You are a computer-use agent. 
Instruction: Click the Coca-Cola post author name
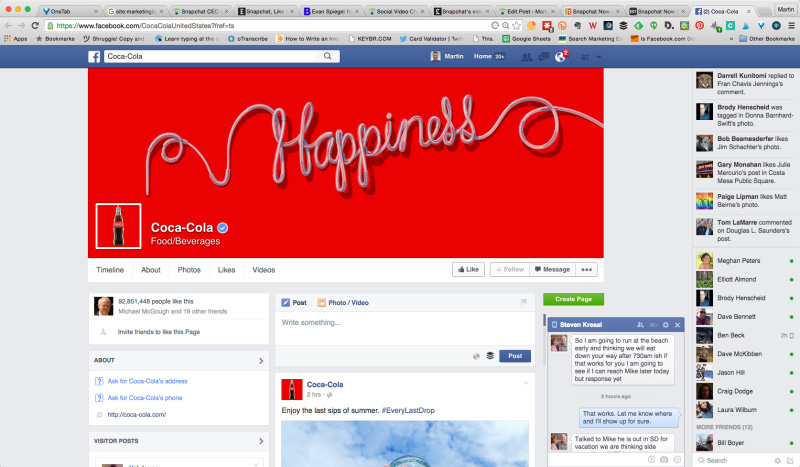[x=325, y=384]
